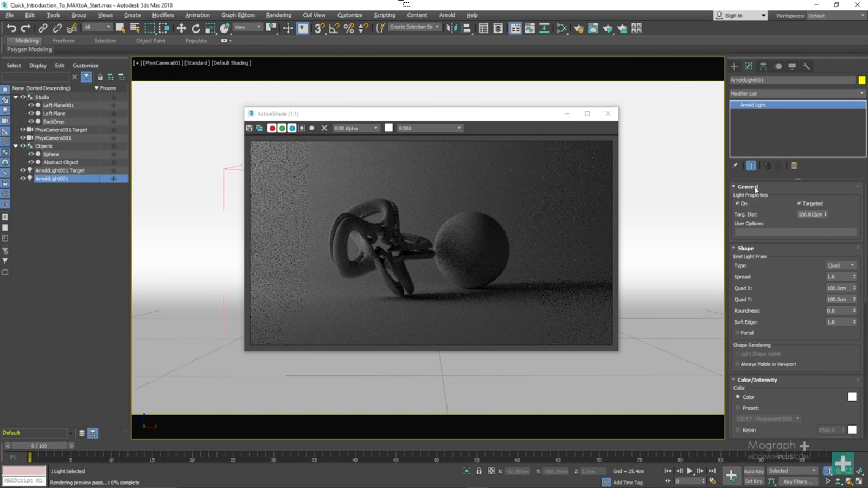This screenshot has width=868, height=488.
Task: Uncheck the light On checkbox
Action: tap(737, 204)
